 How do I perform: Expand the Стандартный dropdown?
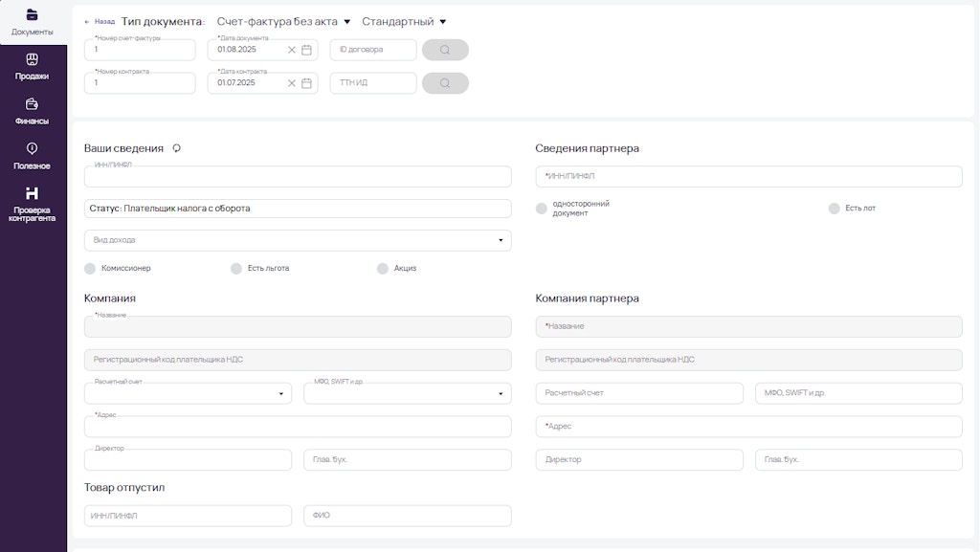[x=404, y=22]
